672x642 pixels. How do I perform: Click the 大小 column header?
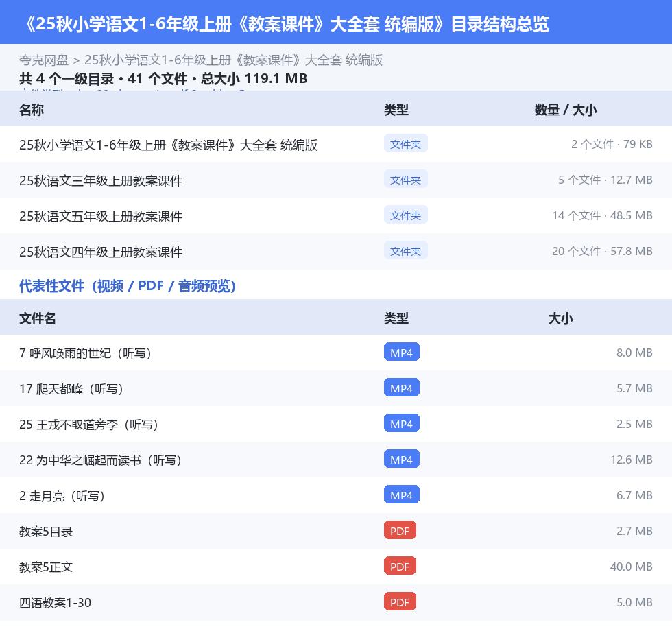pos(561,318)
